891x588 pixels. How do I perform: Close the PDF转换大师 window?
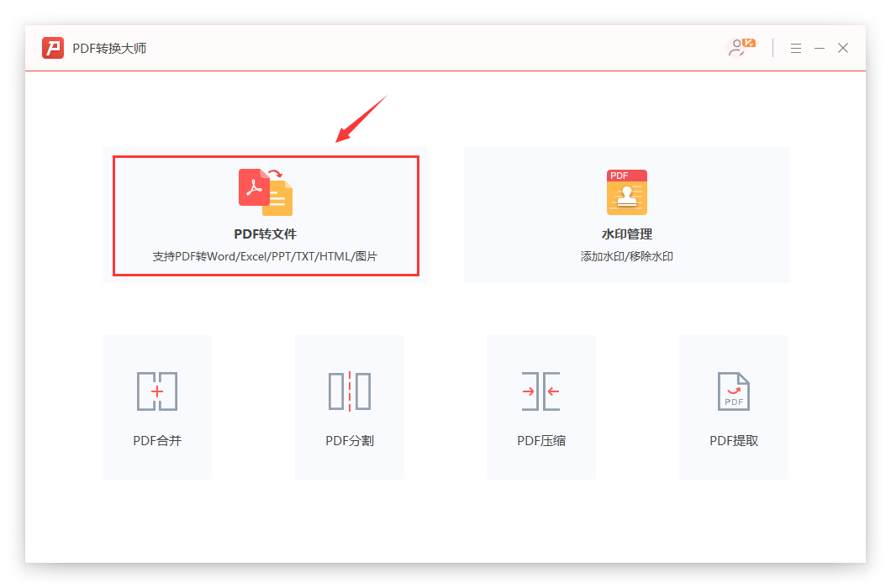[x=843, y=49]
